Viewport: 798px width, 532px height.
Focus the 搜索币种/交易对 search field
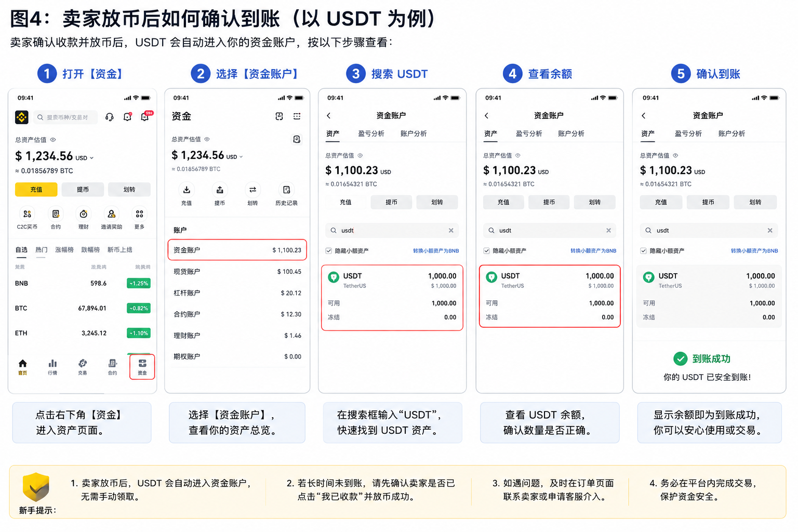point(65,117)
